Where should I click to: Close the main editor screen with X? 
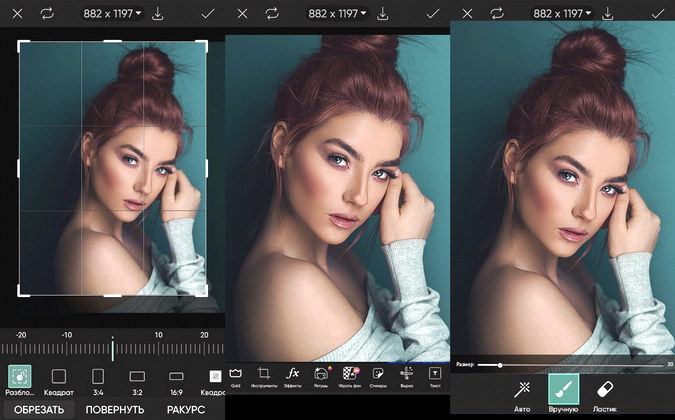(242, 14)
